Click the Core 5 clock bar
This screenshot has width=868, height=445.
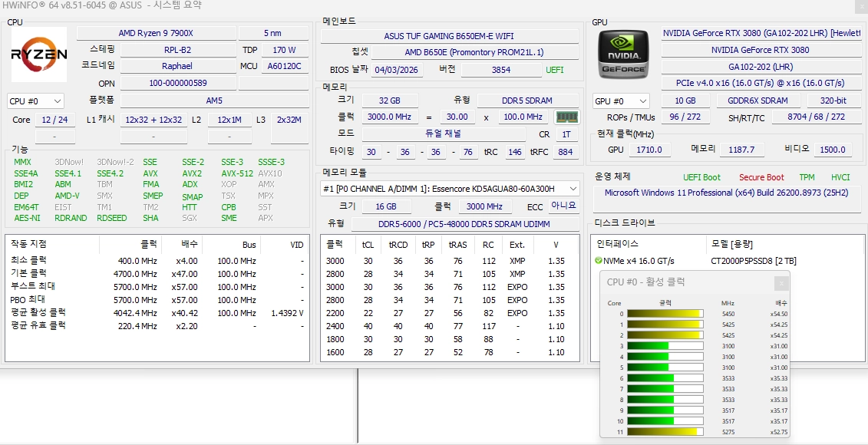(665, 368)
